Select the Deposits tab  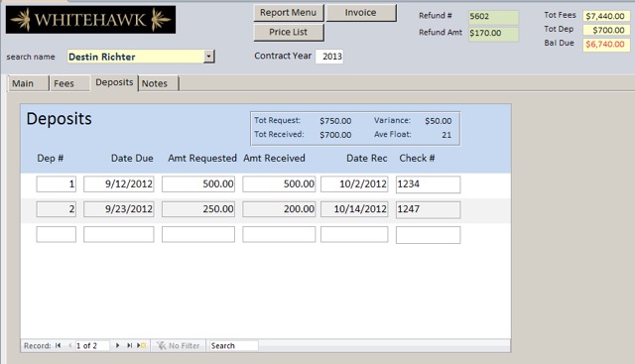(114, 82)
